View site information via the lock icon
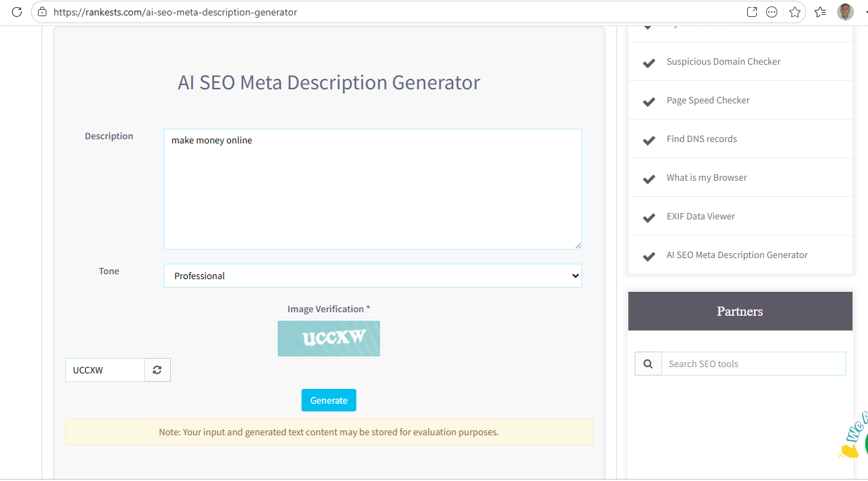Viewport: 868px width, 481px height. (43, 12)
